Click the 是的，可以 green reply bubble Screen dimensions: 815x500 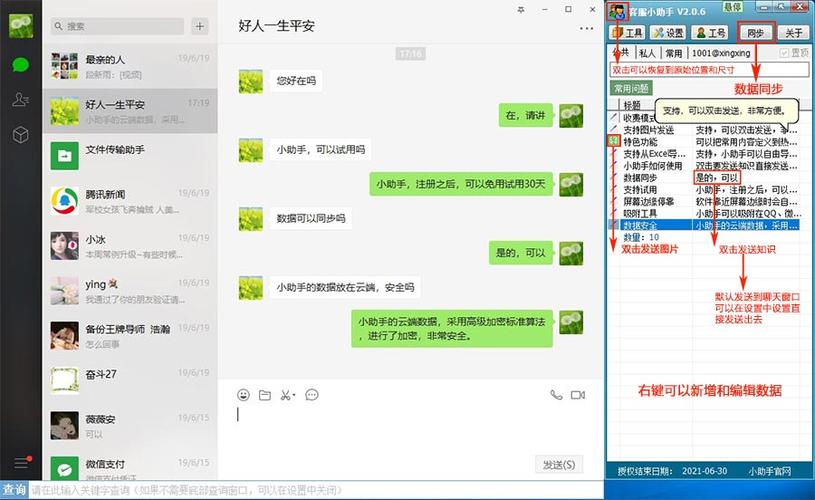(x=520, y=253)
